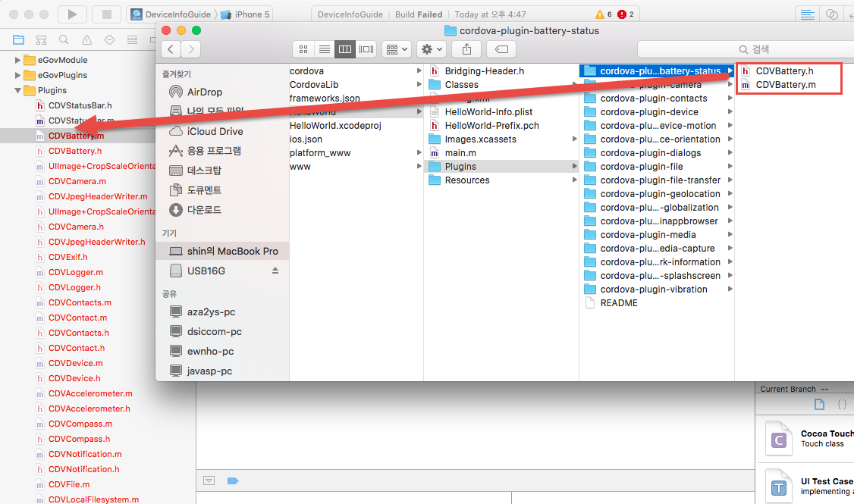
Task: Open the Finder arrange-by dropdown
Action: pyautogui.click(x=397, y=49)
